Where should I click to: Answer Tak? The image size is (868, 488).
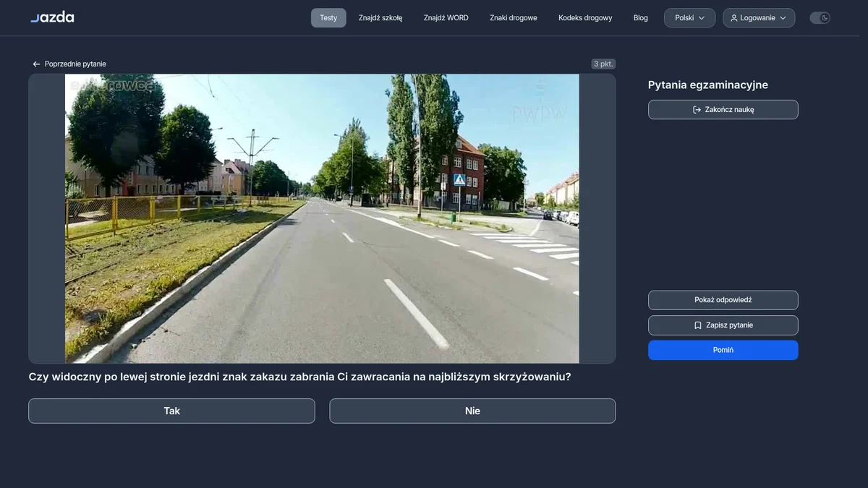pyautogui.click(x=171, y=411)
